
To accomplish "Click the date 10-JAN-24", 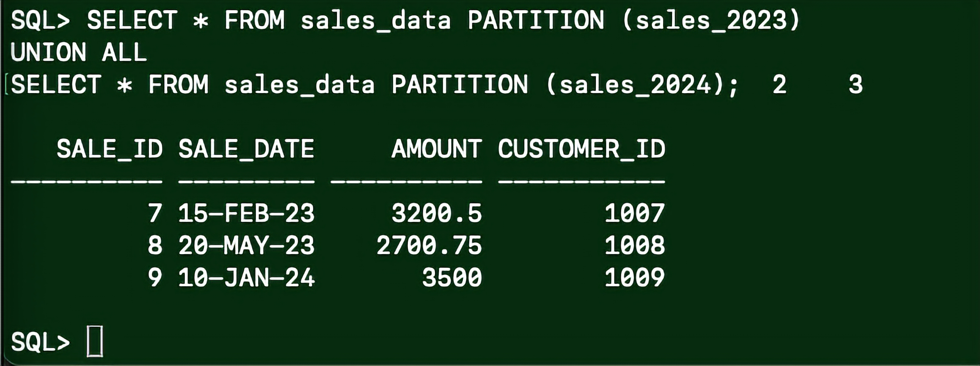I will click(246, 277).
